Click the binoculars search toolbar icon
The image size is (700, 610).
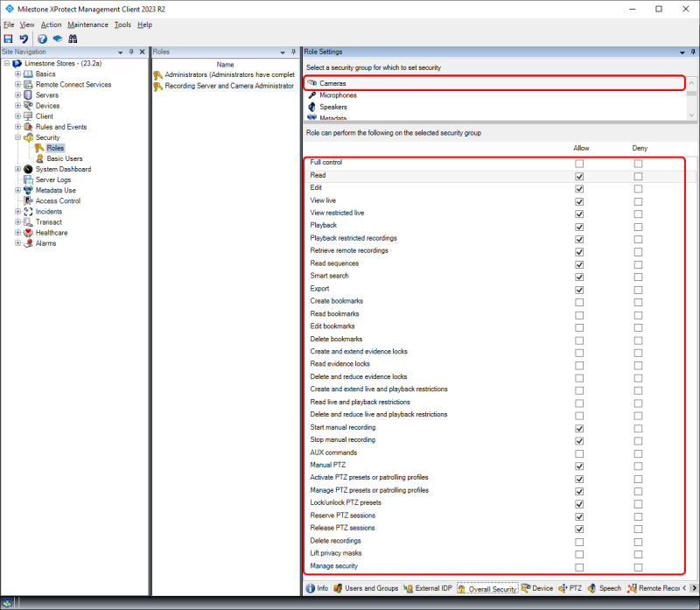[x=73, y=39]
